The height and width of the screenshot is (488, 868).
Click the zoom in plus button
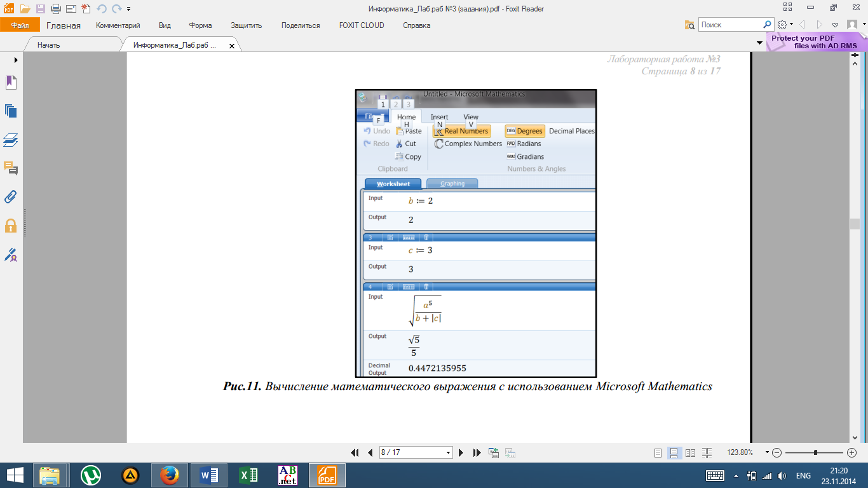[851, 453]
